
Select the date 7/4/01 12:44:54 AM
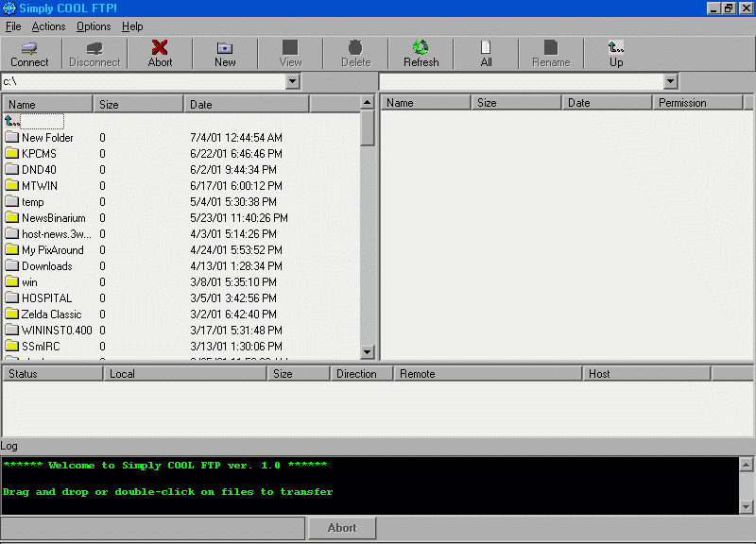coord(236,137)
